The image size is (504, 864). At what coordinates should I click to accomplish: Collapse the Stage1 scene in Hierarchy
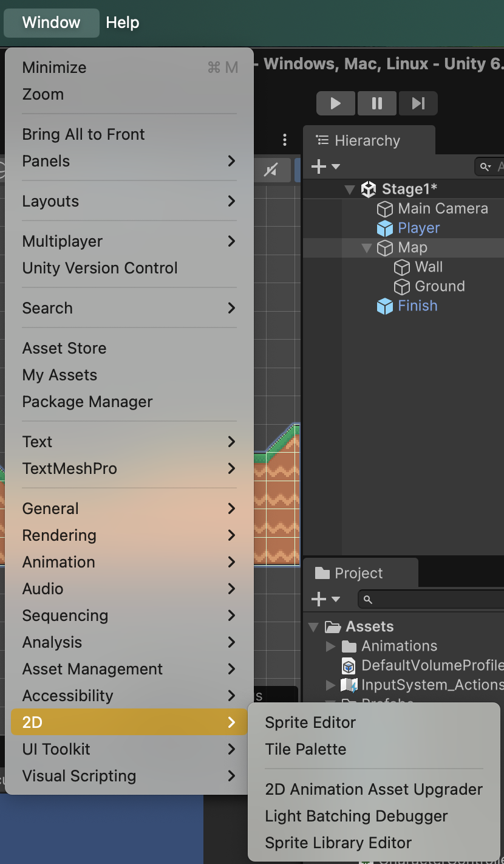click(349, 190)
